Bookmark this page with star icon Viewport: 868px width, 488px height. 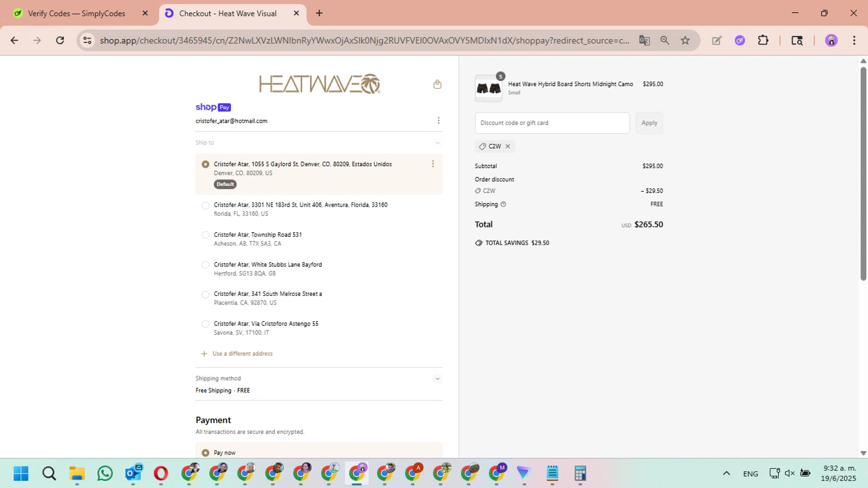686,40
